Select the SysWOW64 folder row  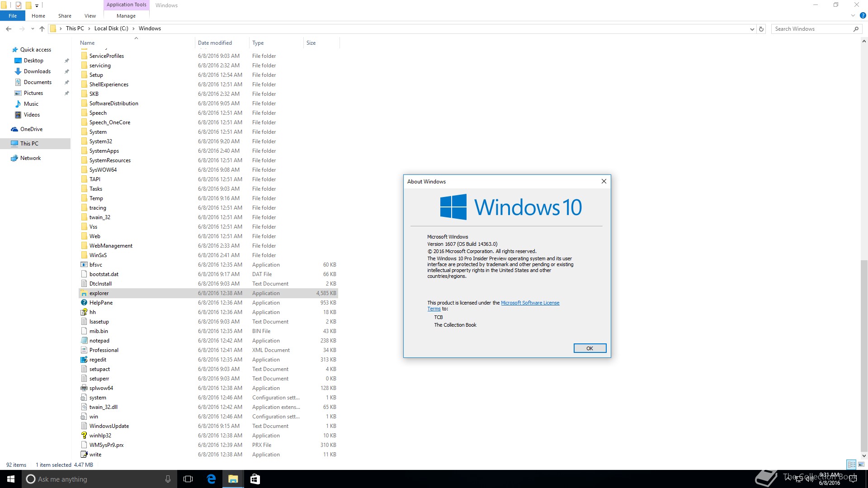pyautogui.click(x=208, y=170)
